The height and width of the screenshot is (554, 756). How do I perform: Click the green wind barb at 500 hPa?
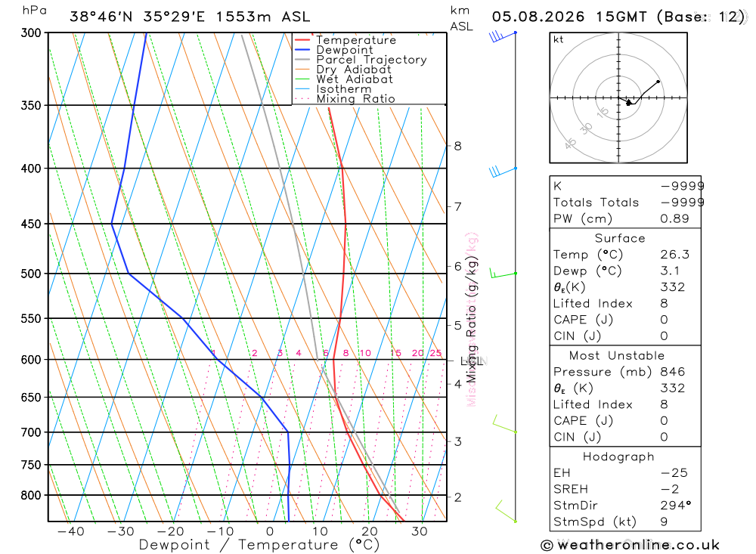pos(503,274)
